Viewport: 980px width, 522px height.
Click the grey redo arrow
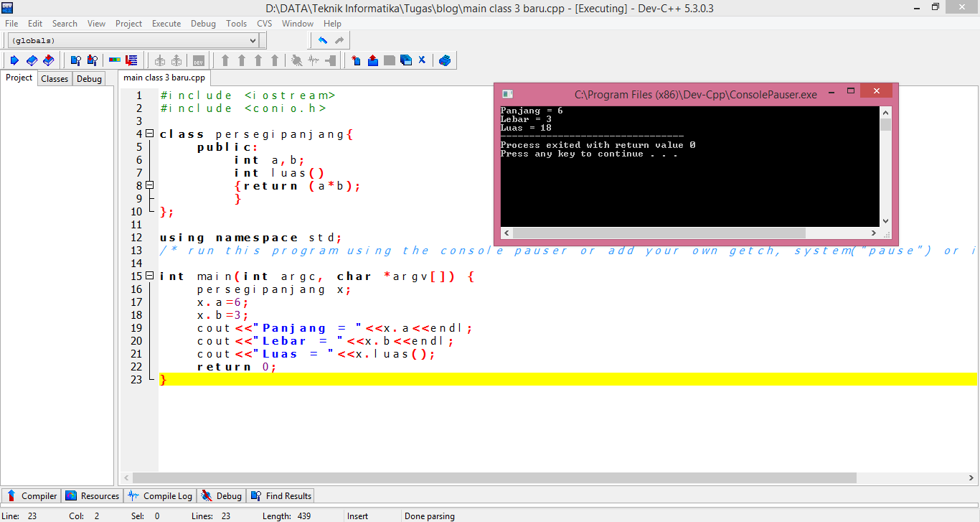point(339,40)
